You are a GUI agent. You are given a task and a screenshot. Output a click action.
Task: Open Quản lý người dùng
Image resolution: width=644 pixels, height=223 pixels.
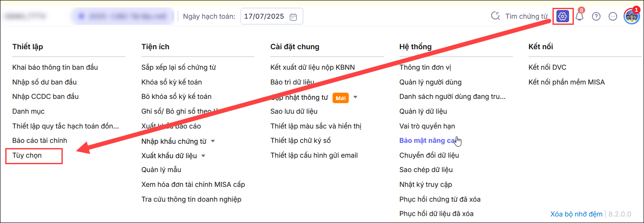pos(430,82)
